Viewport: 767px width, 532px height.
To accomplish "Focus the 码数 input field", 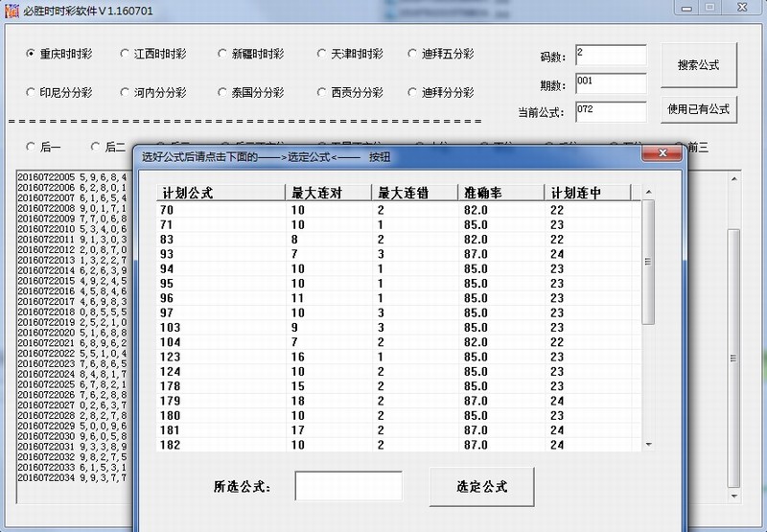I will [x=611, y=56].
